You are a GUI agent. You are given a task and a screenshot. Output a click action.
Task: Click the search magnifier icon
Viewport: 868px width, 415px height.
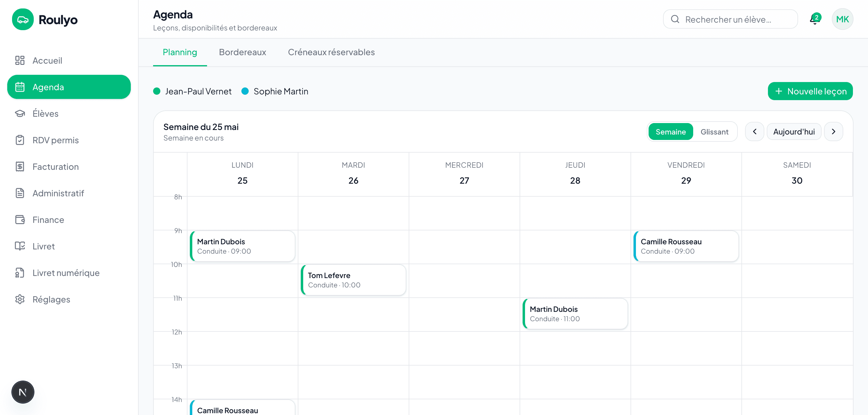675,19
